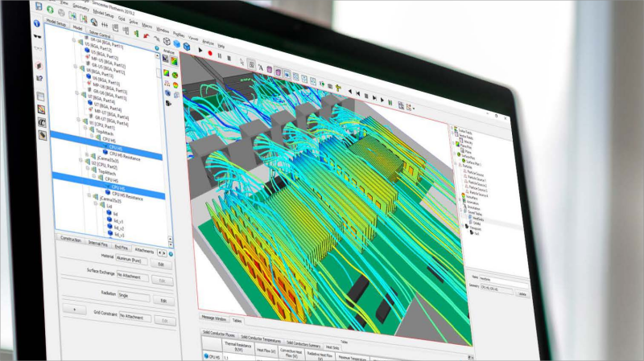
Task: Collapse the U1 [CPU, Part1] tree node
Action: 79,120
